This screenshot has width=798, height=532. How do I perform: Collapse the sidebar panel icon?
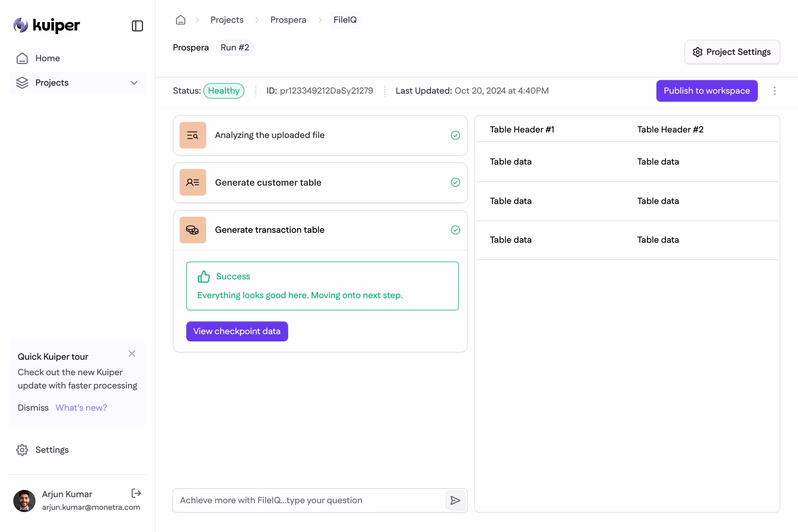[137, 26]
